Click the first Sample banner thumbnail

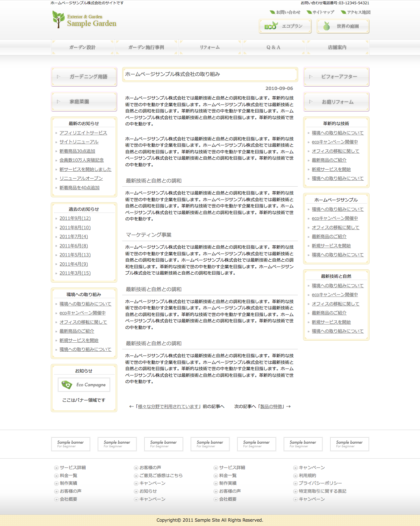click(70, 444)
